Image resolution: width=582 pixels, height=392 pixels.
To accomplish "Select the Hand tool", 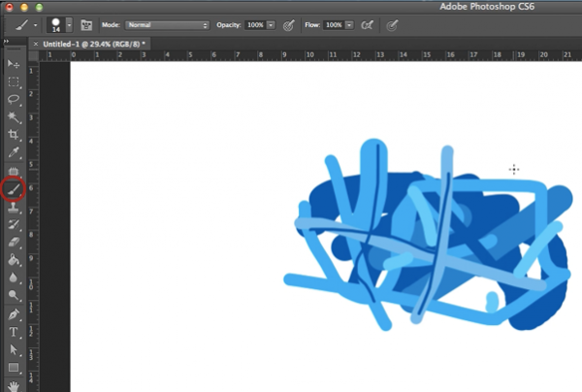I will pyautogui.click(x=14, y=383).
